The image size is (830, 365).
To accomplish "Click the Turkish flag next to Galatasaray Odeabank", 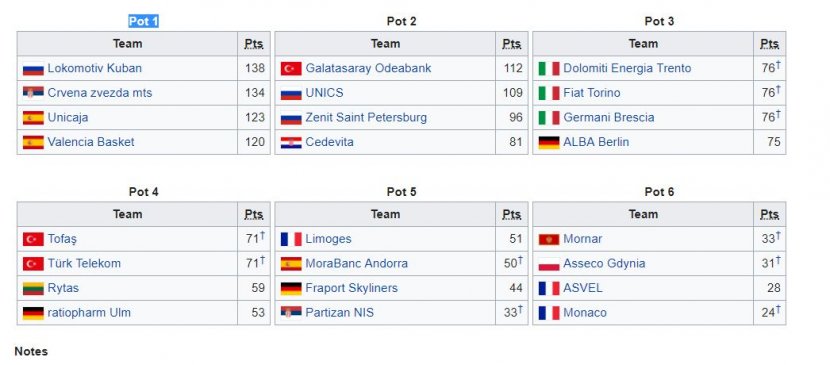I will click(291, 69).
